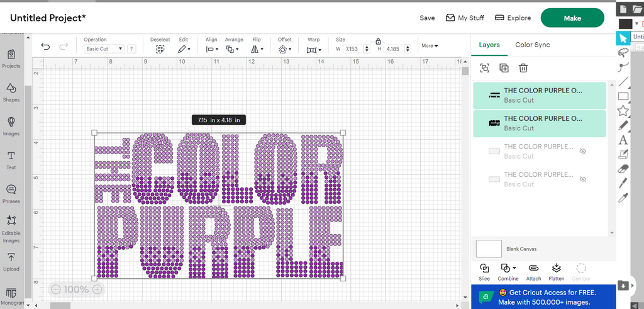Click the green Make button
Screen dimensions: 644x309
point(572,18)
